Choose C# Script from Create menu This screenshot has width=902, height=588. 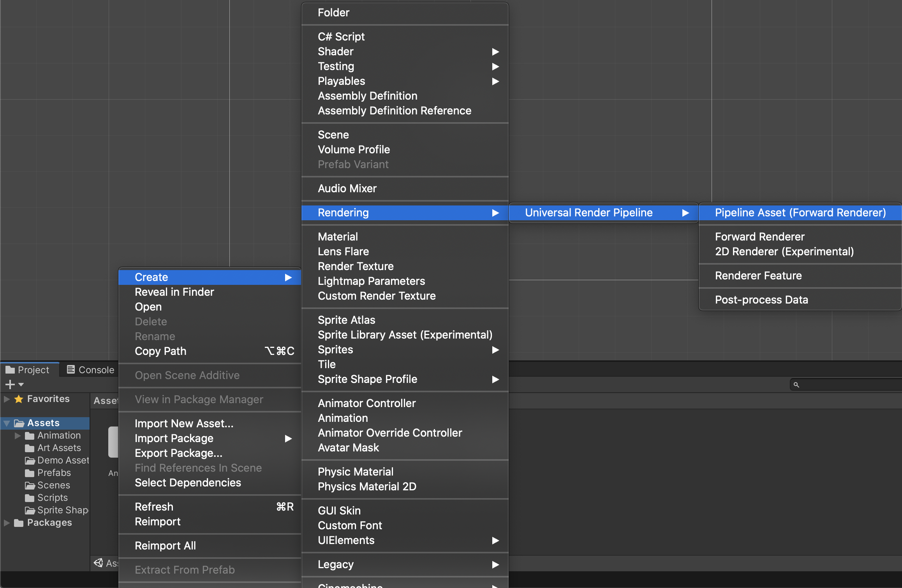(341, 37)
